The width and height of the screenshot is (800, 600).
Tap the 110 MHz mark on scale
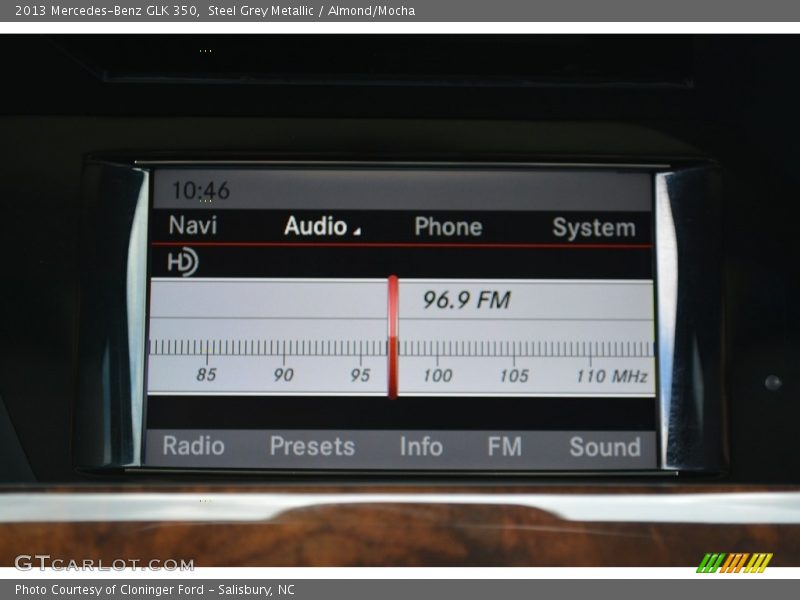[x=612, y=377]
